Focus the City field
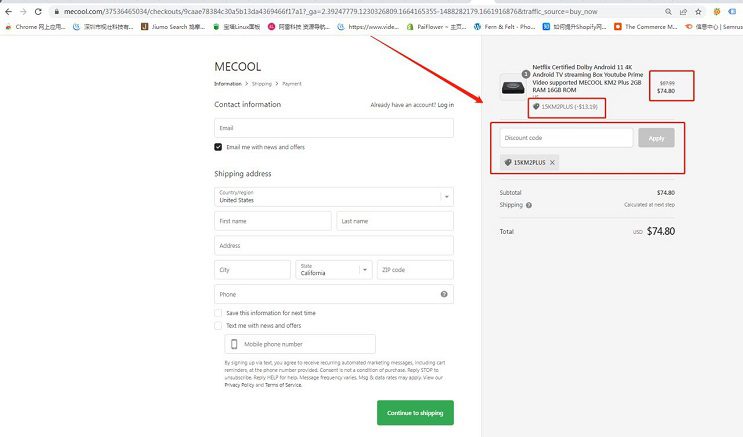The height and width of the screenshot is (437, 743). coord(252,270)
